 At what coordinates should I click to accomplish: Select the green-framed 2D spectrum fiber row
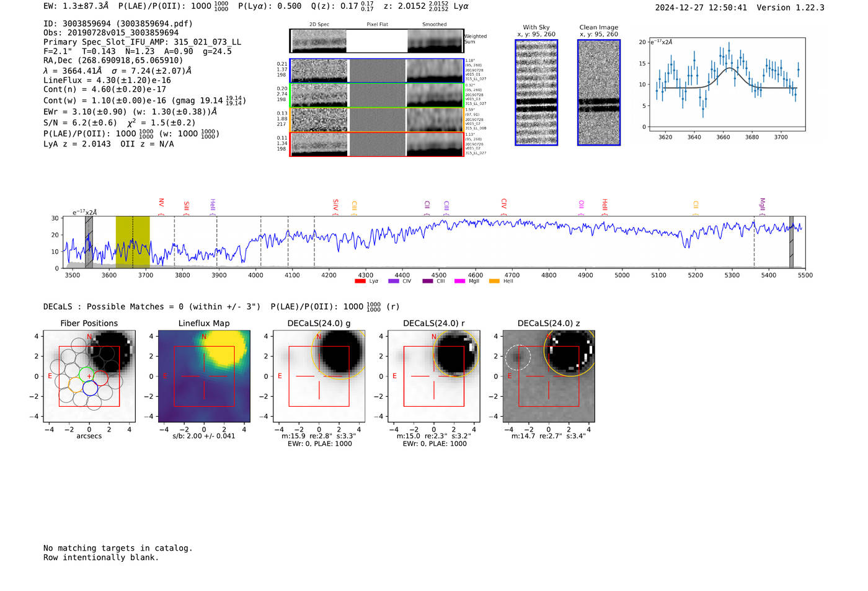click(x=376, y=96)
